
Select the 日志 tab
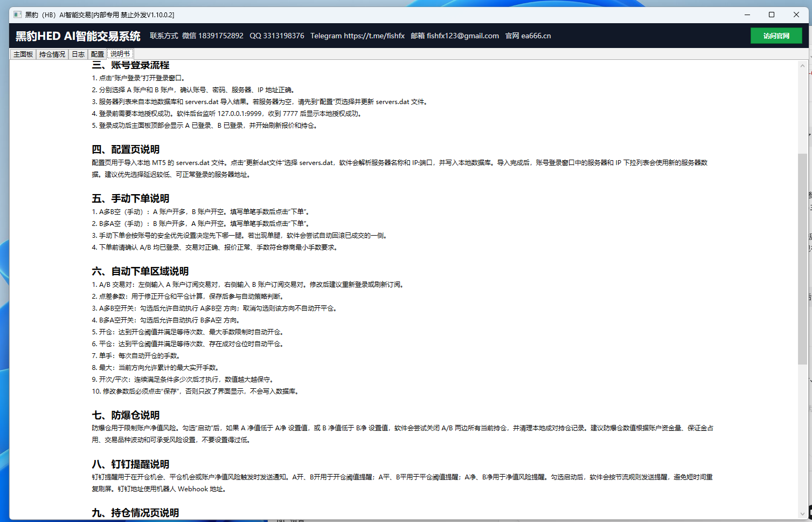click(x=78, y=54)
